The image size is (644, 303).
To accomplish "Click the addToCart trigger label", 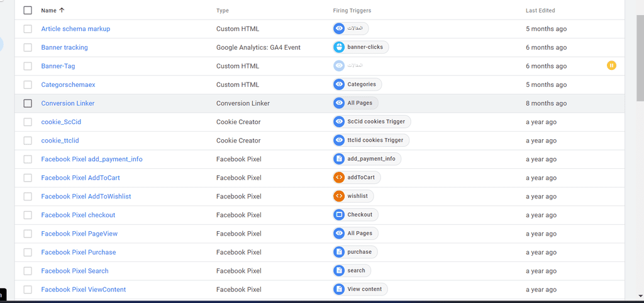I will pyautogui.click(x=361, y=177).
